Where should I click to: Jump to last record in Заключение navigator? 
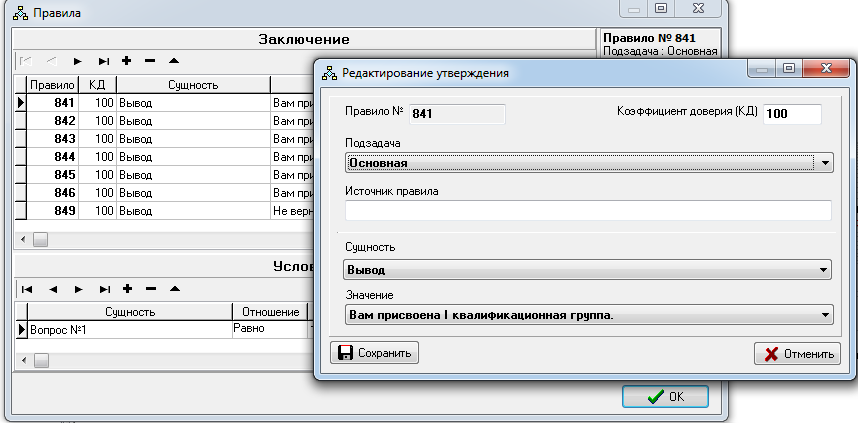(104, 61)
